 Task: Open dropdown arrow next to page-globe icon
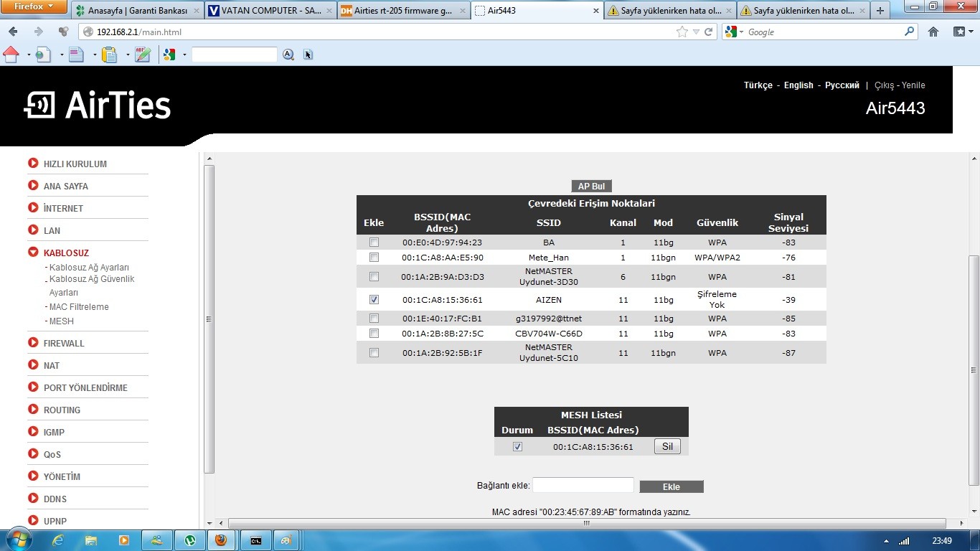coord(61,55)
